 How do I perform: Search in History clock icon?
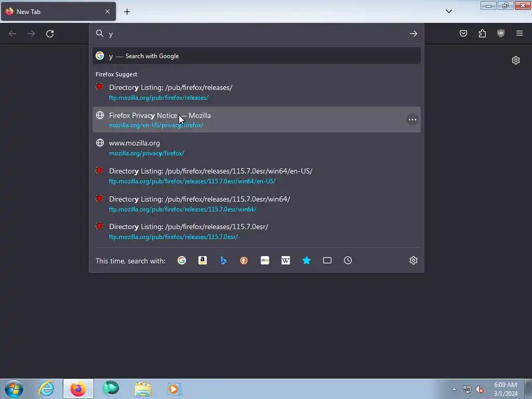point(348,260)
